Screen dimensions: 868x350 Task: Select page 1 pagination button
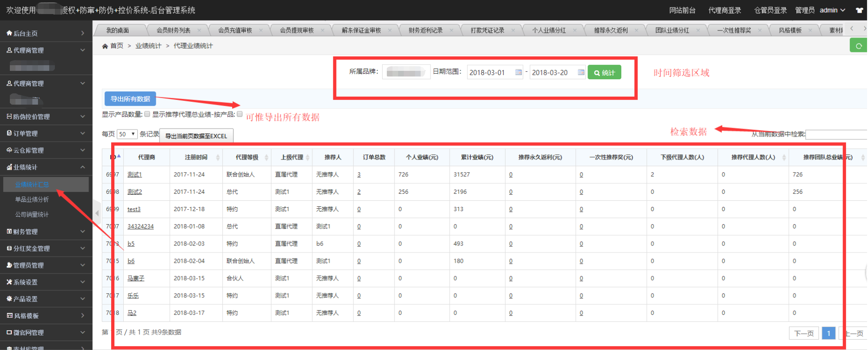[829, 334]
